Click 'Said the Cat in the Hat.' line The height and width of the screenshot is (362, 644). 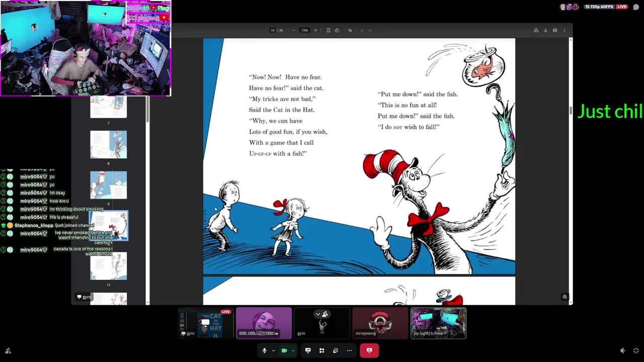tap(281, 110)
